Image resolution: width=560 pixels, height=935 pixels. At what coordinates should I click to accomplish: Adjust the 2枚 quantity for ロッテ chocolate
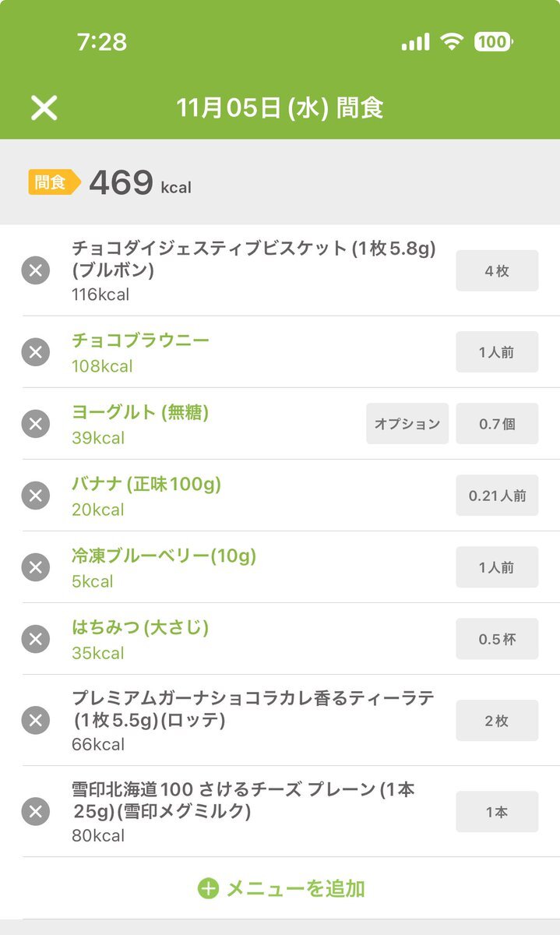click(497, 720)
